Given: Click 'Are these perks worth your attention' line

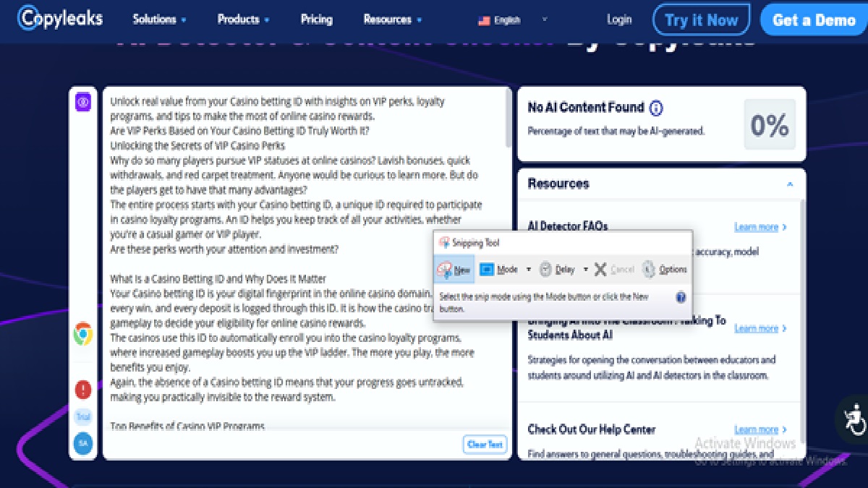Looking at the screenshot, I should pos(224,249).
